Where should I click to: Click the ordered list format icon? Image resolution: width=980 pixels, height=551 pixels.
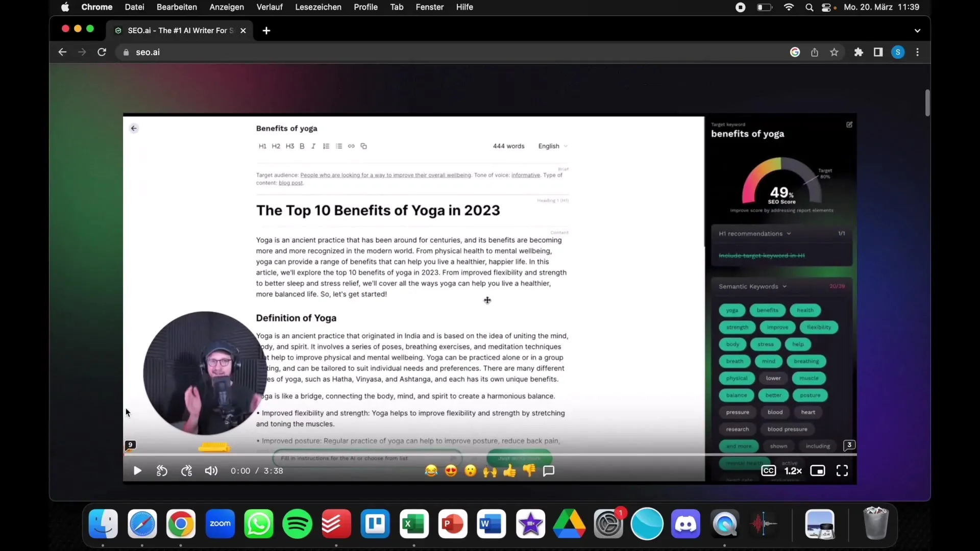pyautogui.click(x=326, y=146)
